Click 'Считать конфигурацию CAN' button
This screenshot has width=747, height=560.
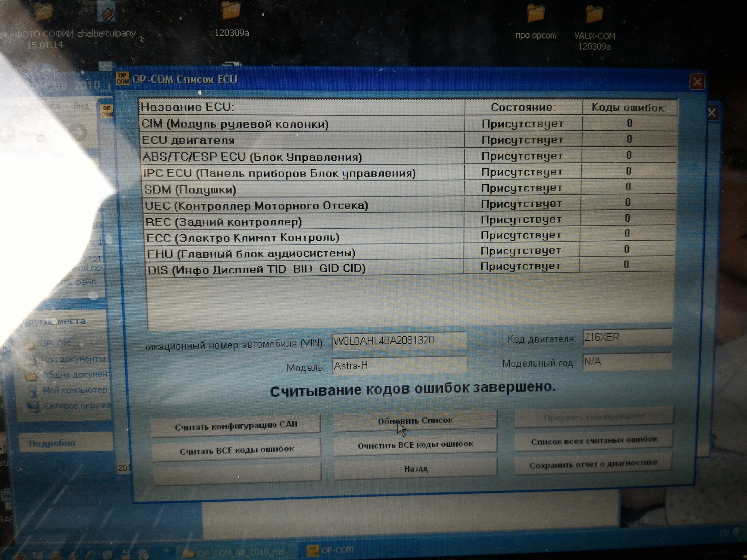click(236, 425)
